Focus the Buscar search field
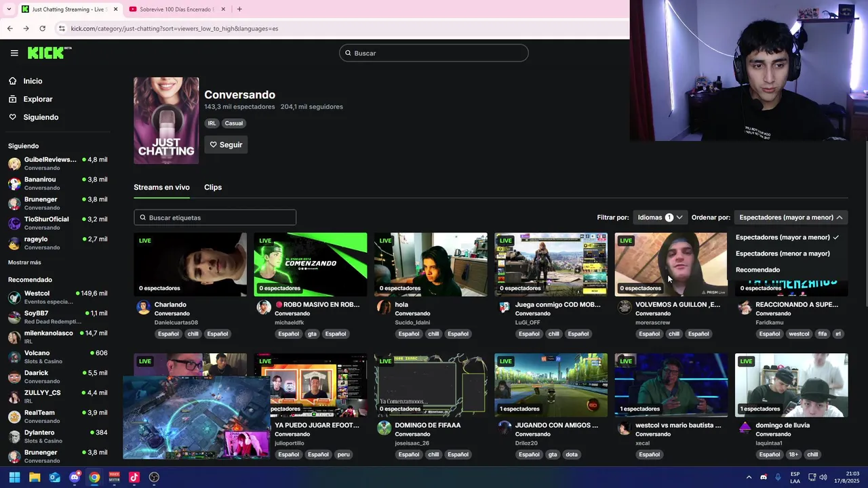 pyautogui.click(x=434, y=53)
